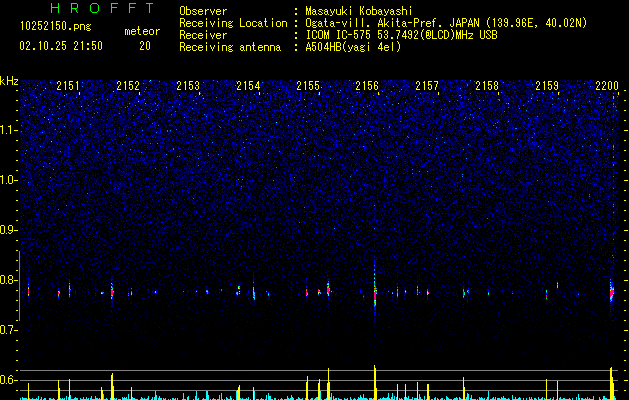Click the 0.9 kHz axis label
The width and height of the screenshot is (629, 400).
coord(8,230)
